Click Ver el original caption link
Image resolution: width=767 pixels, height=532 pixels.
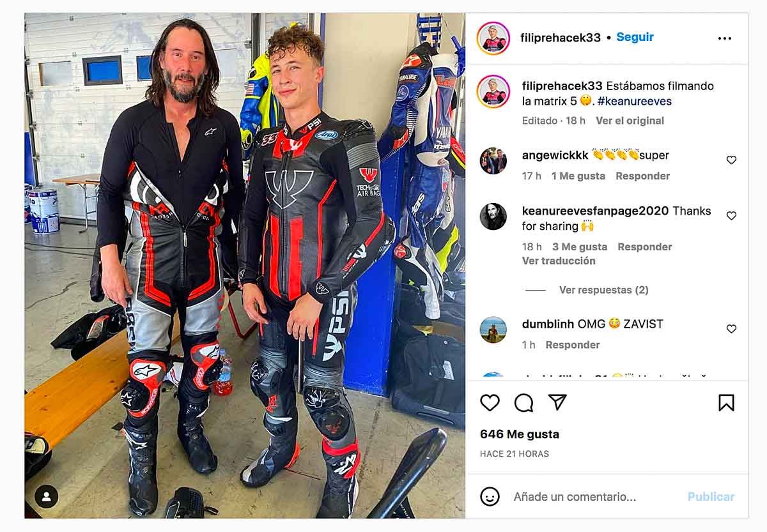[x=630, y=121]
